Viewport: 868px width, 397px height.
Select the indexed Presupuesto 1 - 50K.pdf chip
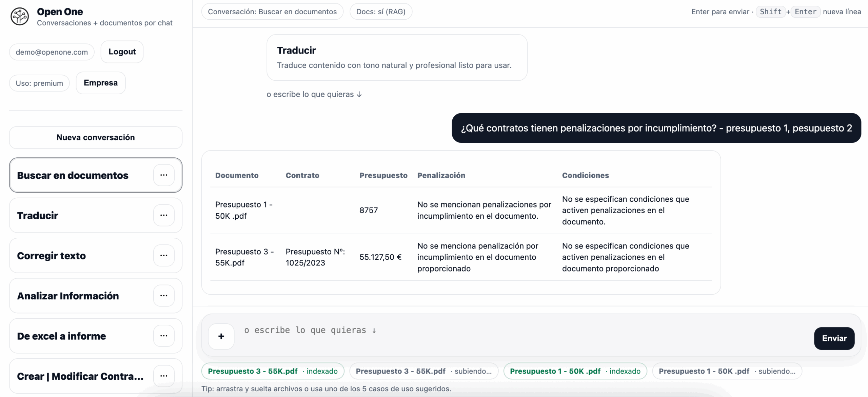pyautogui.click(x=575, y=371)
